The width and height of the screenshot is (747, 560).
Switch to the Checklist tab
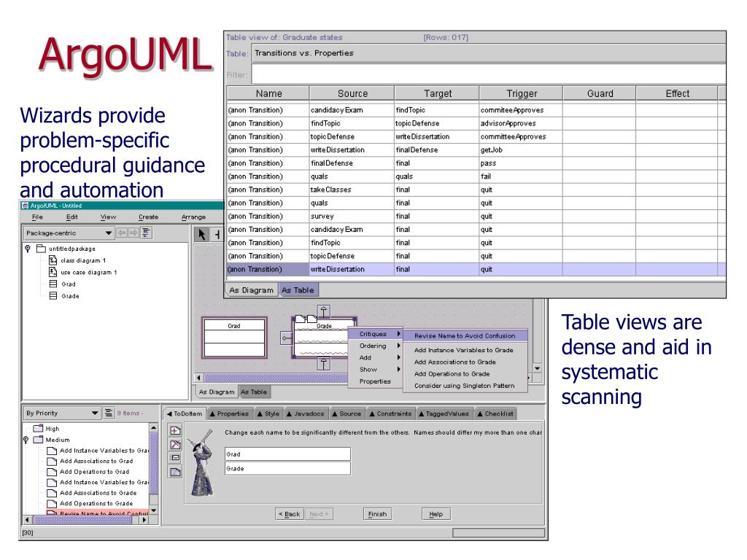coord(495,414)
